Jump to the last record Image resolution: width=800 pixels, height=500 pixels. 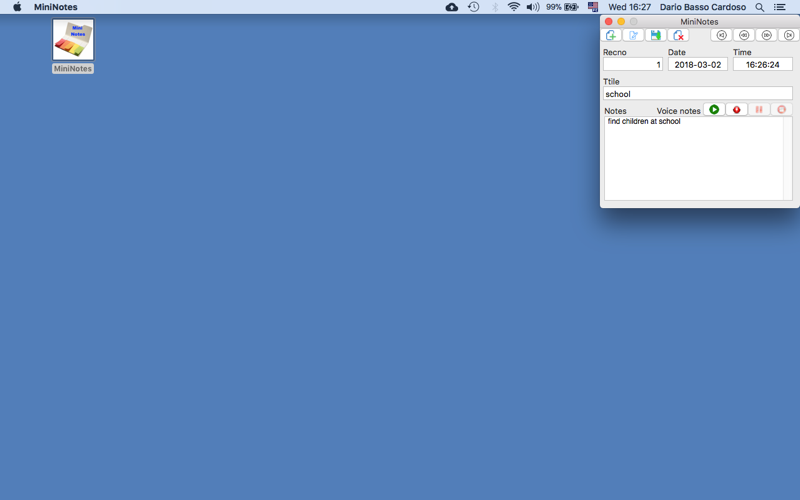pyautogui.click(x=789, y=35)
